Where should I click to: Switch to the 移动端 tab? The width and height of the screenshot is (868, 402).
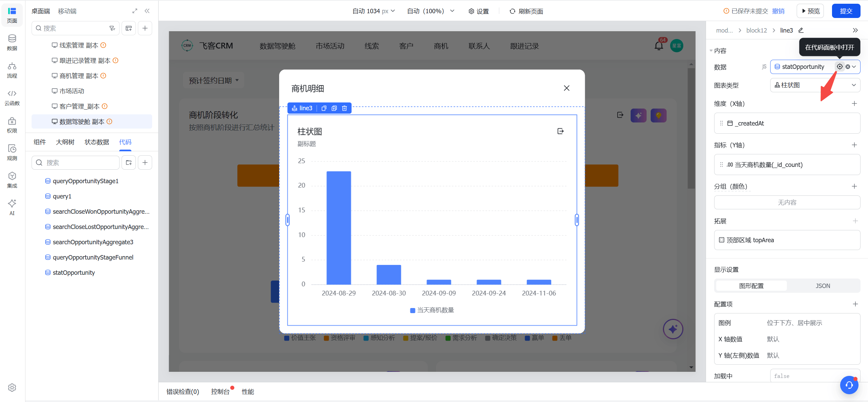(x=67, y=11)
